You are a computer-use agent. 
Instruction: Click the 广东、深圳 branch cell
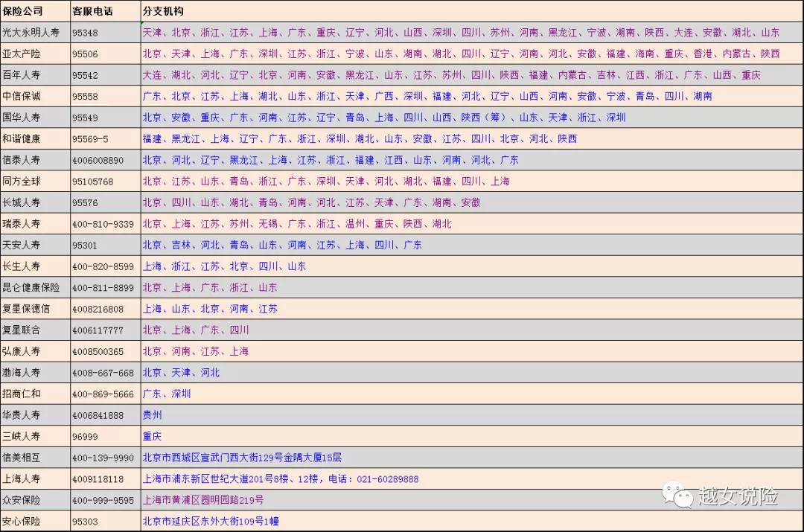coord(472,394)
